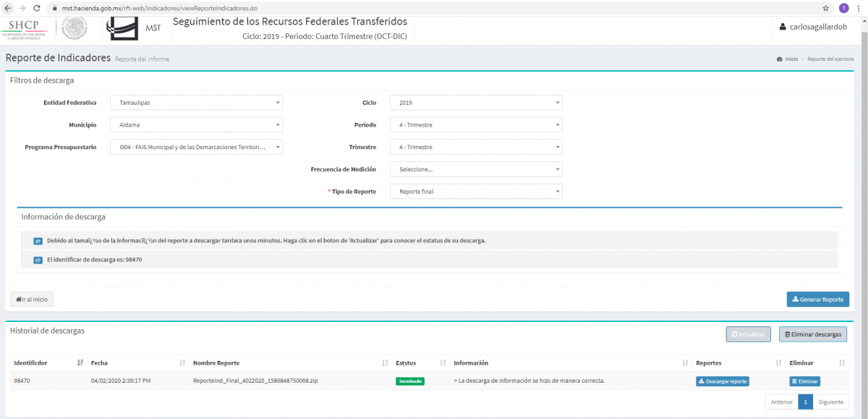The width and height of the screenshot is (868, 419).
Task: Select the Ciclo 2019 dropdown
Action: click(x=476, y=103)
